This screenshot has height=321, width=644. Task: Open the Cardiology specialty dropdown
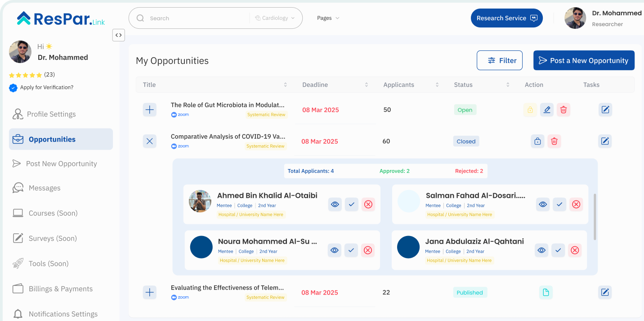[274, 18]
